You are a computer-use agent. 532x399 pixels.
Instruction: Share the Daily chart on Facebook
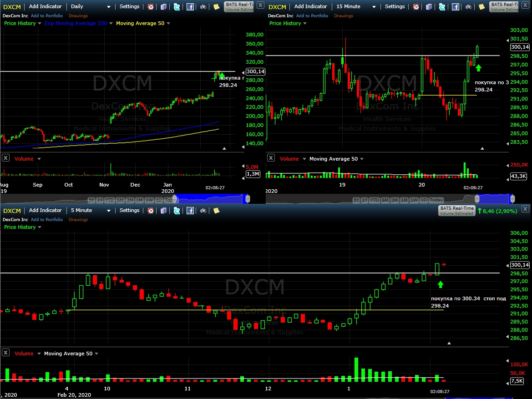click(190, 7)
